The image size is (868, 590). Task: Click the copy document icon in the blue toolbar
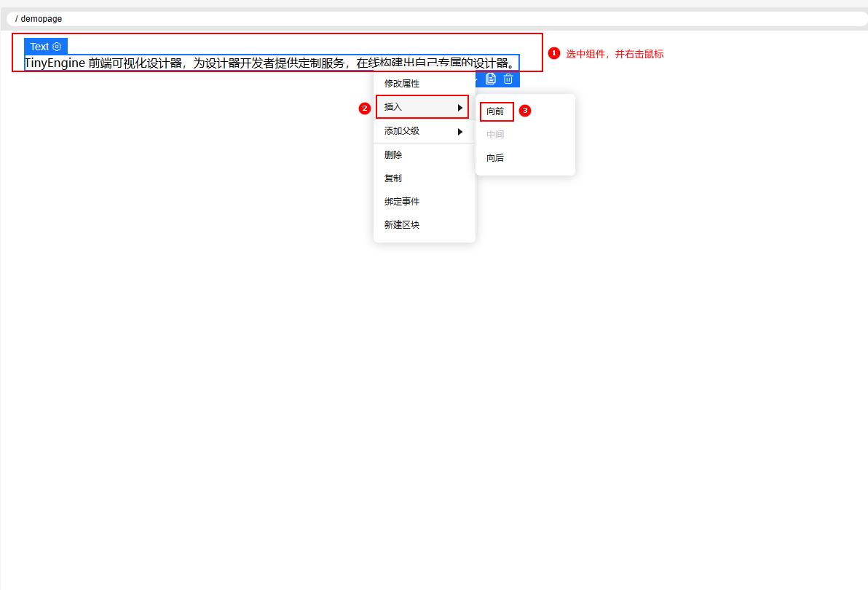coord(491,79)
